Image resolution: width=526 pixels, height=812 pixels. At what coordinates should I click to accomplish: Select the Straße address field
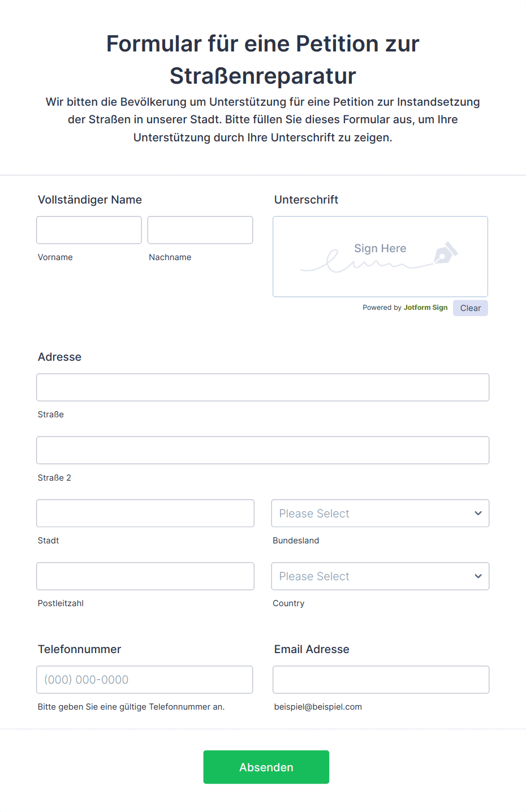(263, 387)
